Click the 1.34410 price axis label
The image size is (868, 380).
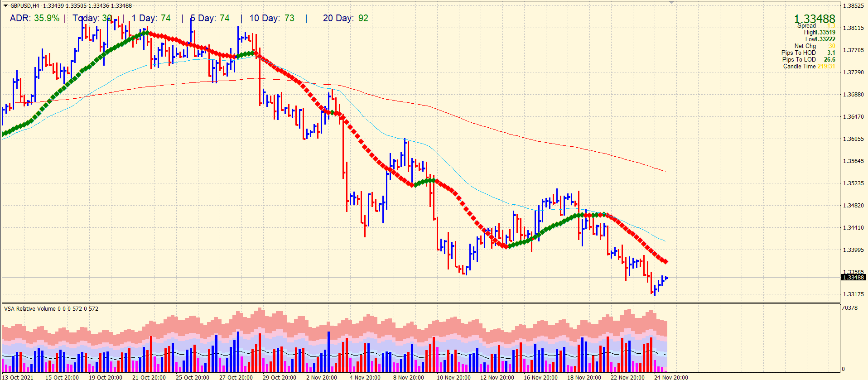pos(853,228)
